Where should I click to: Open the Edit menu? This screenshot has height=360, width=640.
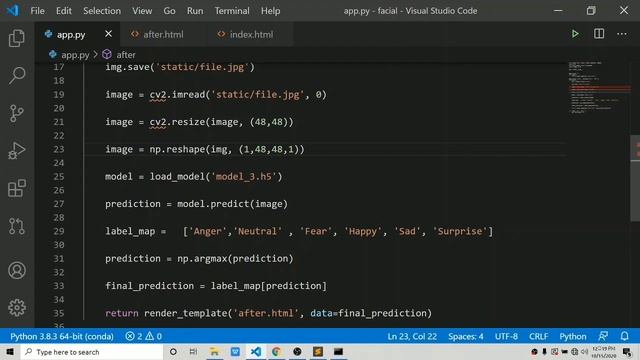coord(64,11)
